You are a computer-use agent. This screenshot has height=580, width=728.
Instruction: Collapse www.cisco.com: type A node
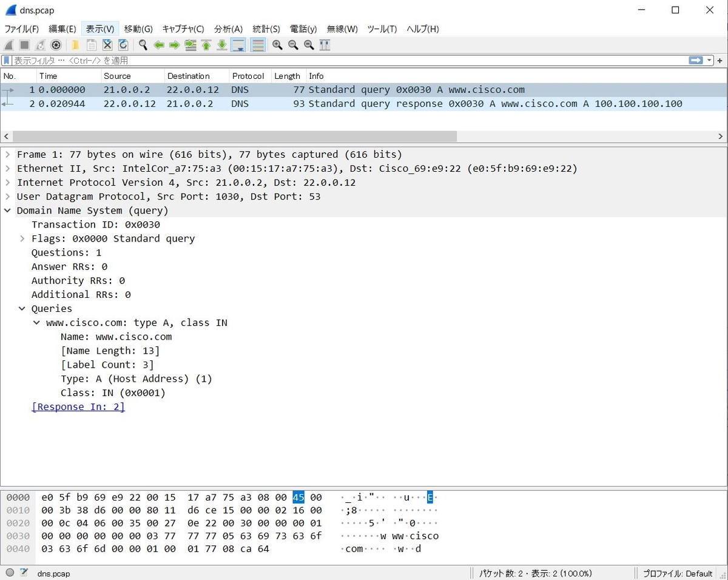tap(37, 323)
